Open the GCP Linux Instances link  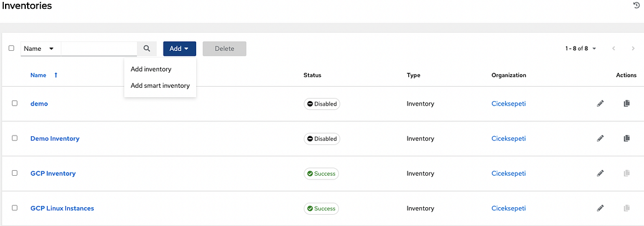coord(62,208)
